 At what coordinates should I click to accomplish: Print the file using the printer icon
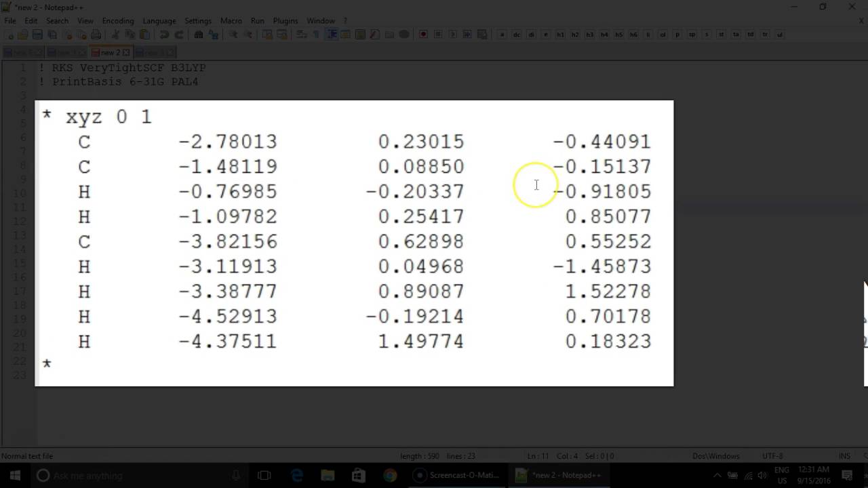click(96, 35)
